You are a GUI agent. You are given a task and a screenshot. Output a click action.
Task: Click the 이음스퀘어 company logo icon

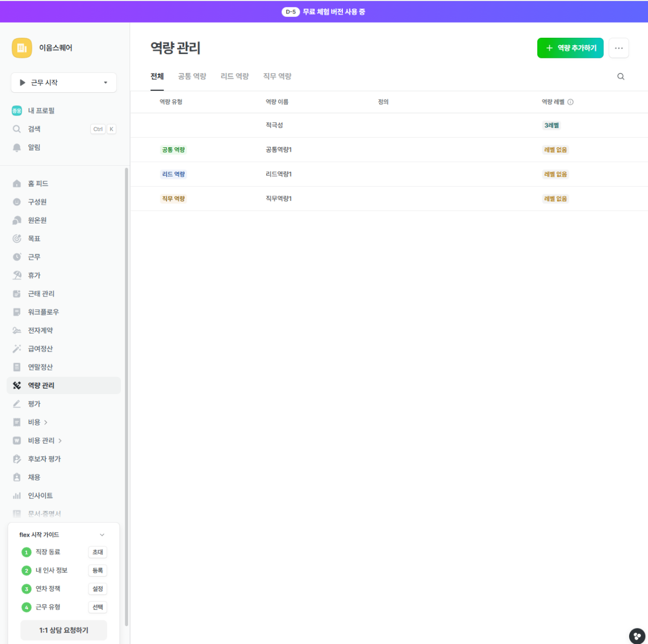click(22, 48)
